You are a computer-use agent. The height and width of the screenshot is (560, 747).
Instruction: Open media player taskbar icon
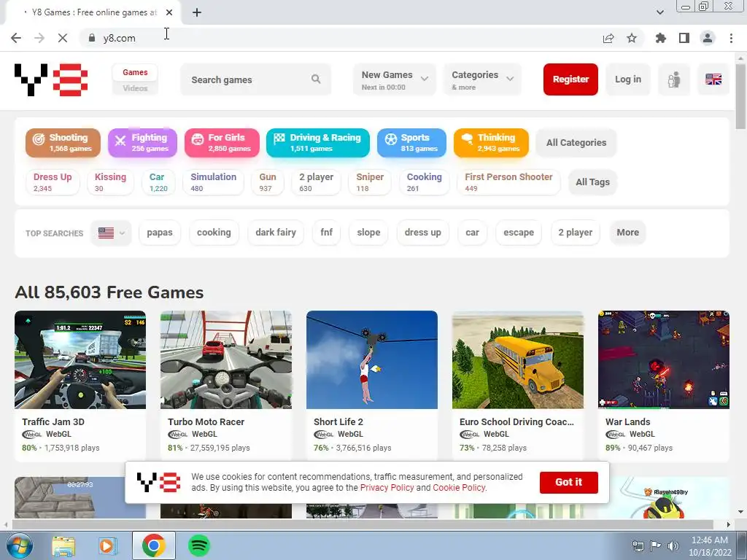point(108,545)
